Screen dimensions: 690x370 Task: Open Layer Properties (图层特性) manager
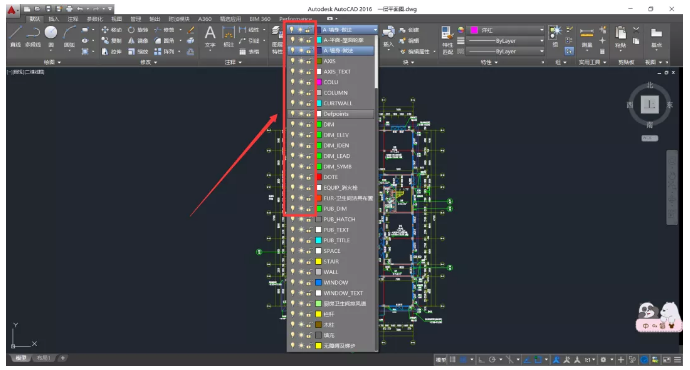(277, 39)
